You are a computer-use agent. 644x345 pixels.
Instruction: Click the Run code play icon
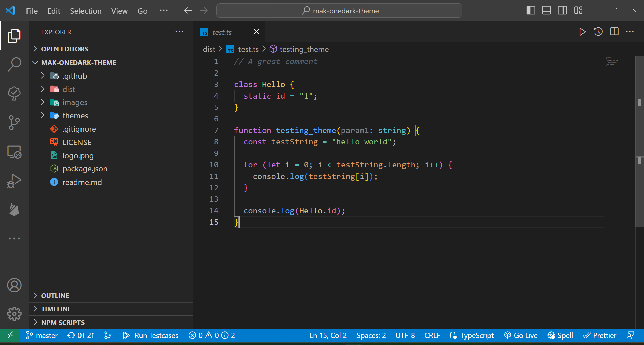(x=582, y=32)
